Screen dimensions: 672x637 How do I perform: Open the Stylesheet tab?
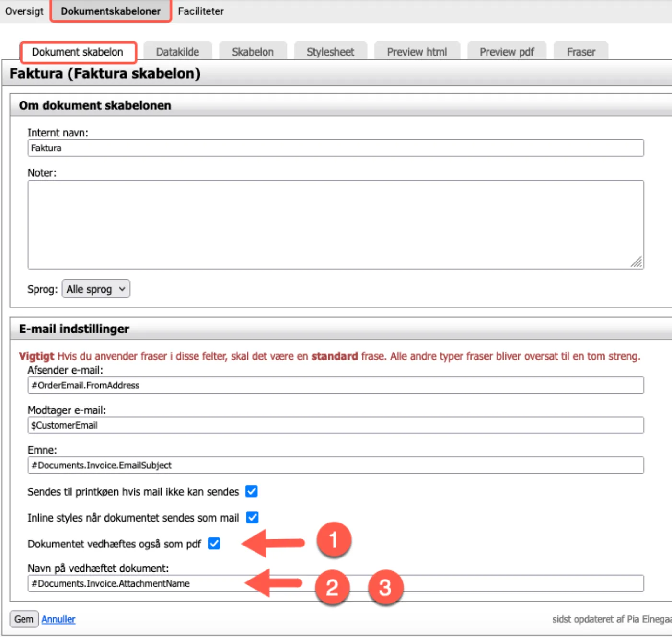click(330, 52)
